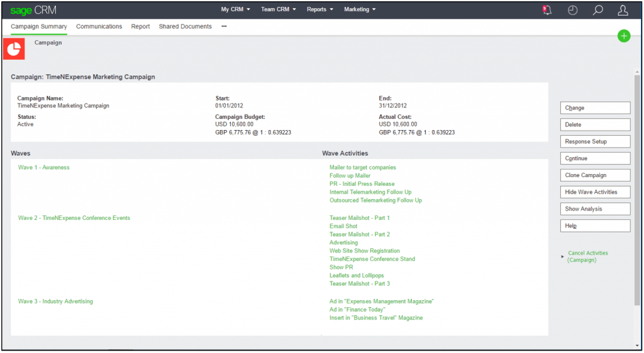The width and height of the screenshot is (644, 353).
Task: Open the user profile icon
Action: coord(623,10)
